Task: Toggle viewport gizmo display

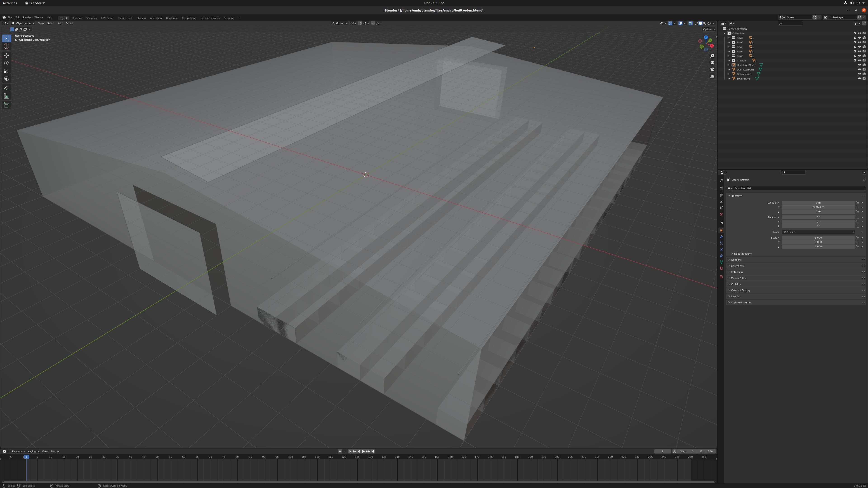Action: (670, 23)
